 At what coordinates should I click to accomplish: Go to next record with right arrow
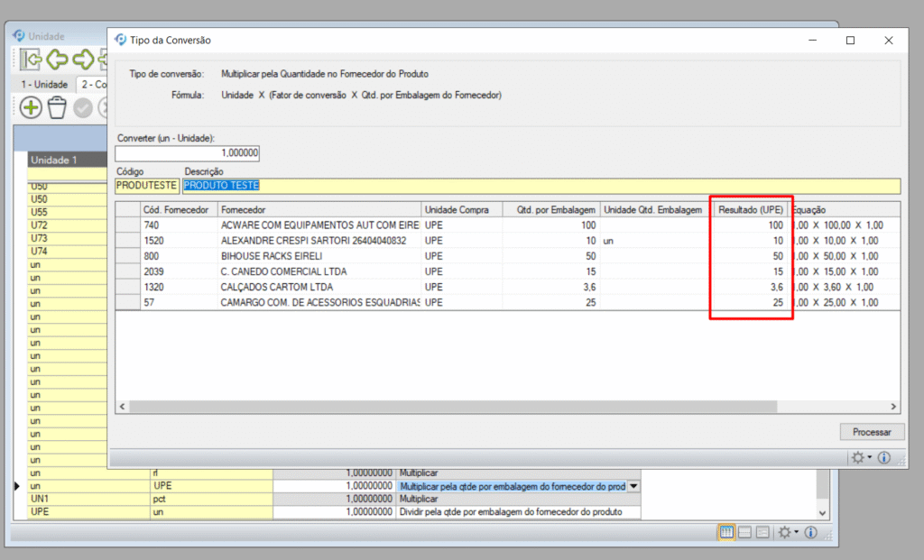[84, 60]
